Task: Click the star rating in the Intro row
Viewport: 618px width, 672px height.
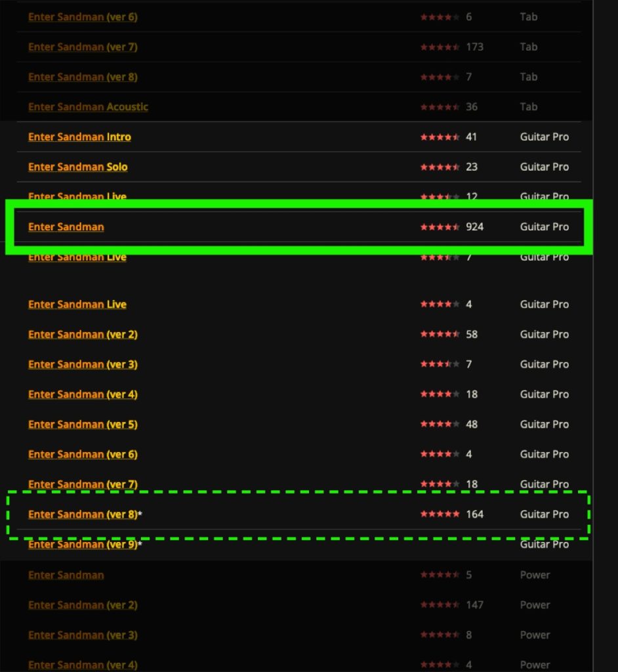Action: click(x=440, y=137)
